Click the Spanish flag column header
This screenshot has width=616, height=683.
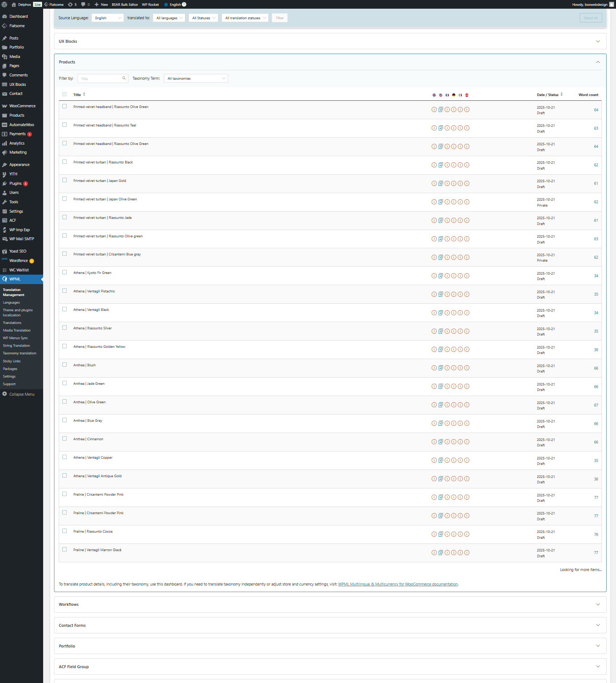point(467,95)
